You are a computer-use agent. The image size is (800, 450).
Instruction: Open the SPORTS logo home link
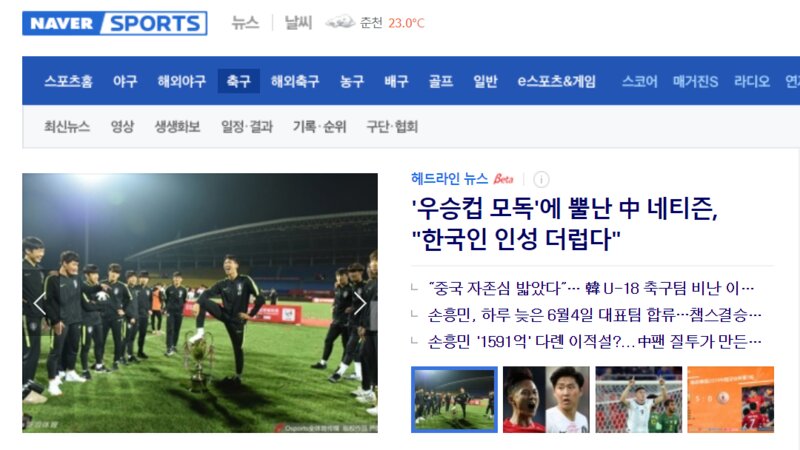click(155, 23)
